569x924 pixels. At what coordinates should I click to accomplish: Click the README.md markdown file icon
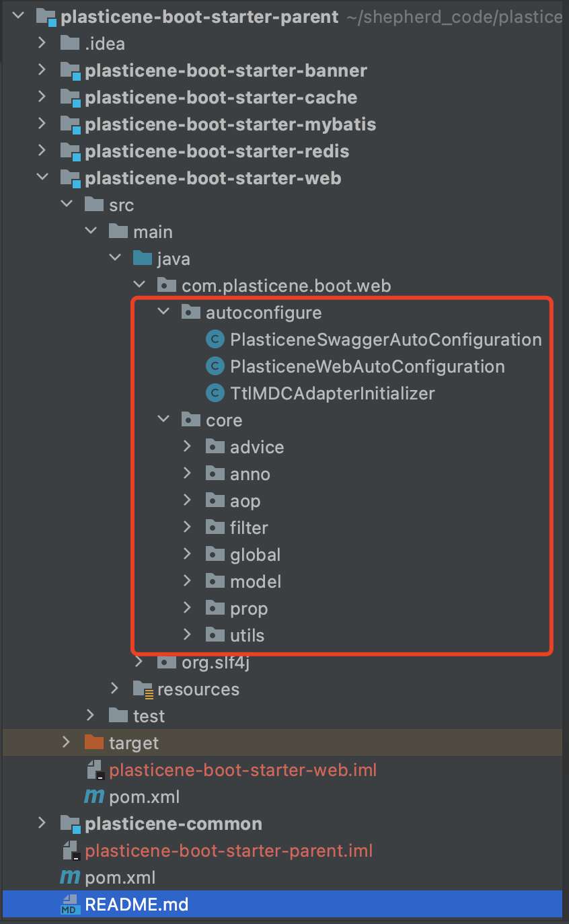(x=70, y=904)
